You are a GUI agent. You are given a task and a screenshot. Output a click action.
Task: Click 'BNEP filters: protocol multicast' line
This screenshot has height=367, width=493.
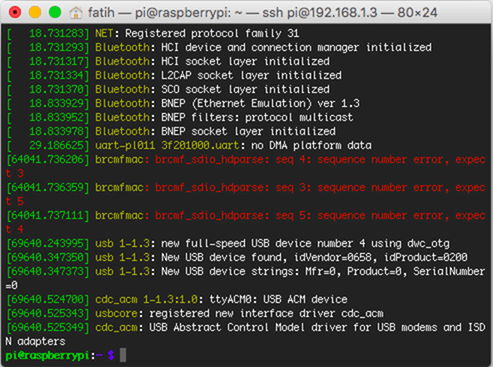pyautogui.click(x=257, y=117)
